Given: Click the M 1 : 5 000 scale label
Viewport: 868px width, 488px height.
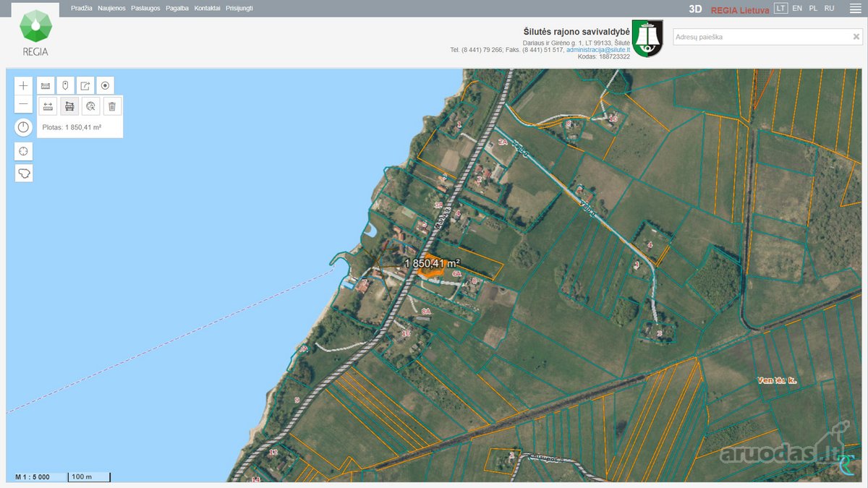Looking at the screenshot, I should click(33, 477).
